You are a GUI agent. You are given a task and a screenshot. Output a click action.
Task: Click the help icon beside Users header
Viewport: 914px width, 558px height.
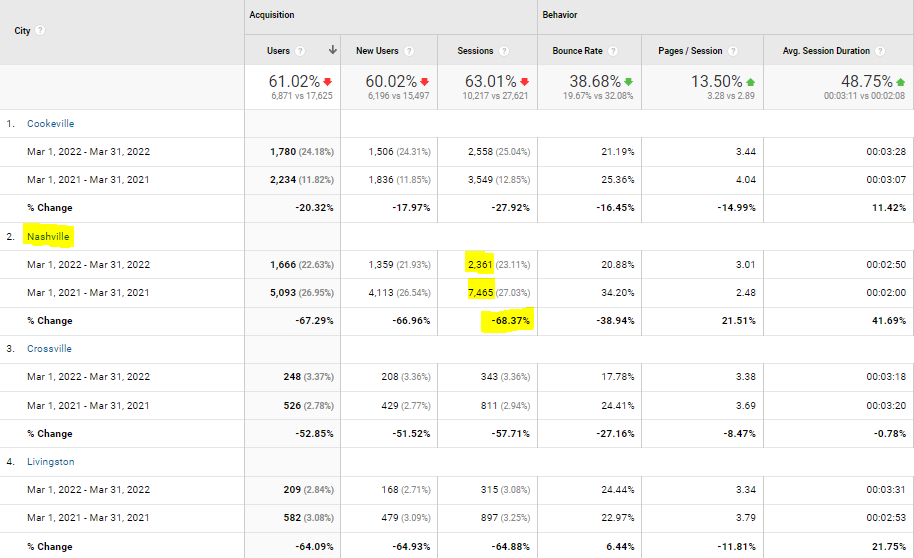click(300, 51)
